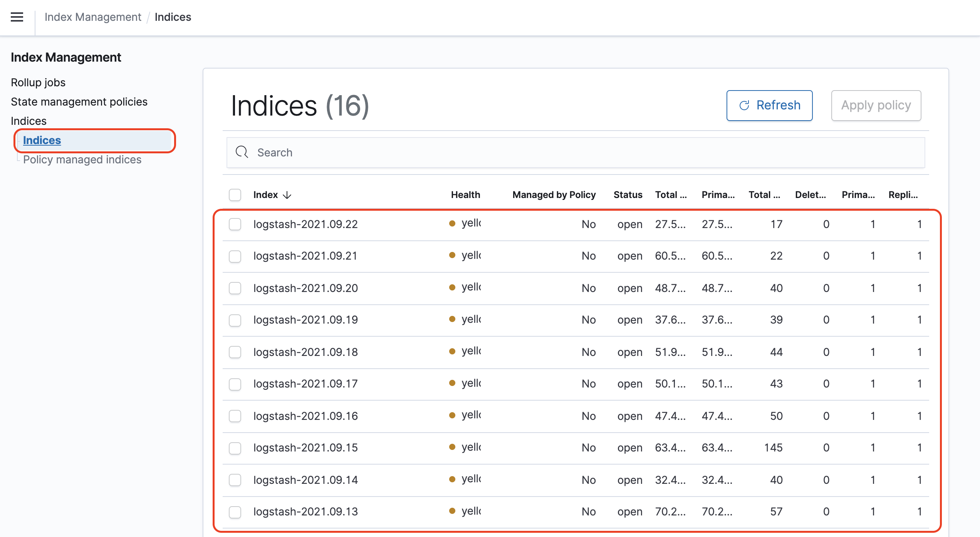Click the Index column sort arrow
The image size is (980, 537).
287,195
